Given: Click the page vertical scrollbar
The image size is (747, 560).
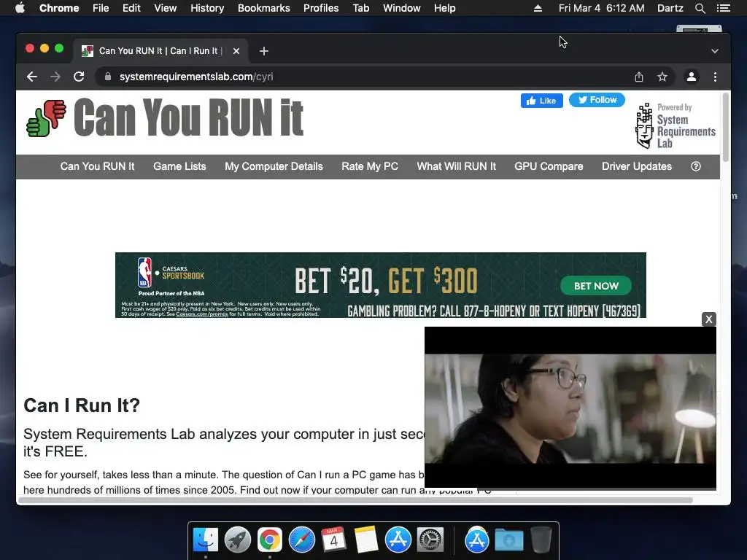Looking at the screenshot, I should click(726, 128).
